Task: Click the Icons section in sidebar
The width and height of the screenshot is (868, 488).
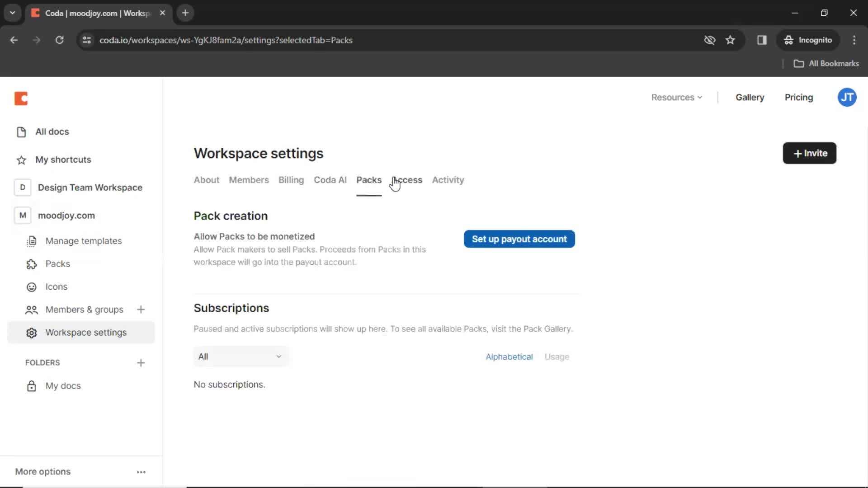Action: [57, 286]
